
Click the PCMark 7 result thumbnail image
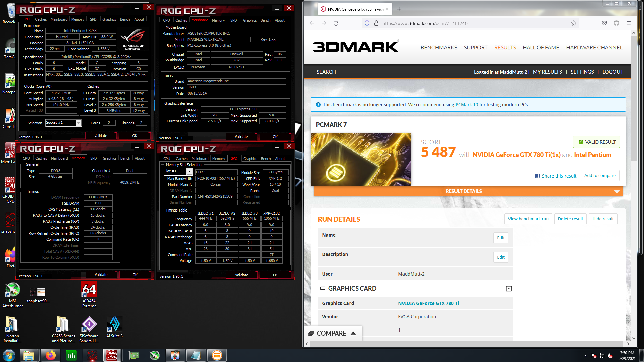pyautogui.click(x=361, y=160)
